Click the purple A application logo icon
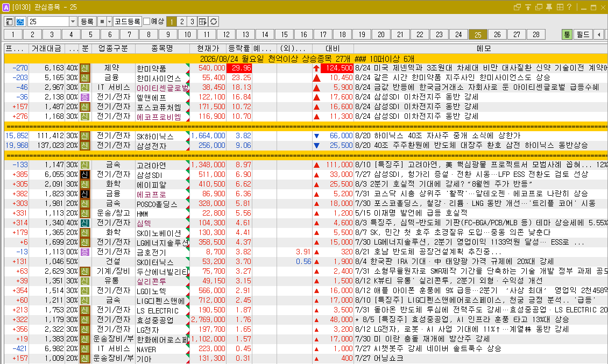The width and height of the screenshot is (608, 364). click(6, 8)
